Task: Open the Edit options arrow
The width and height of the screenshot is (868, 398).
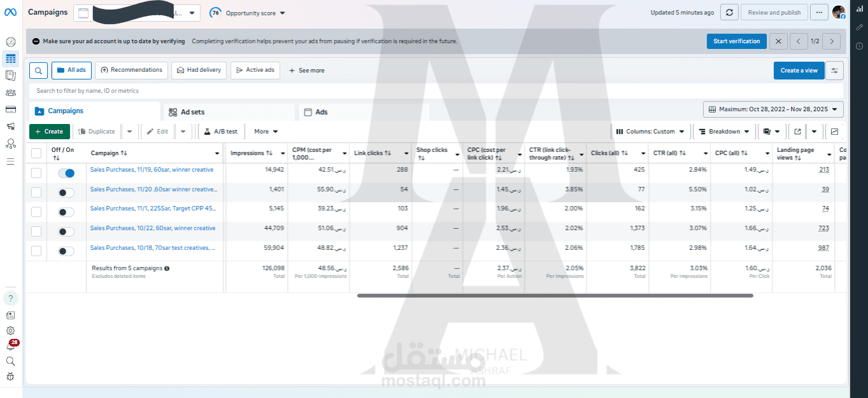Action: point(183,132)
